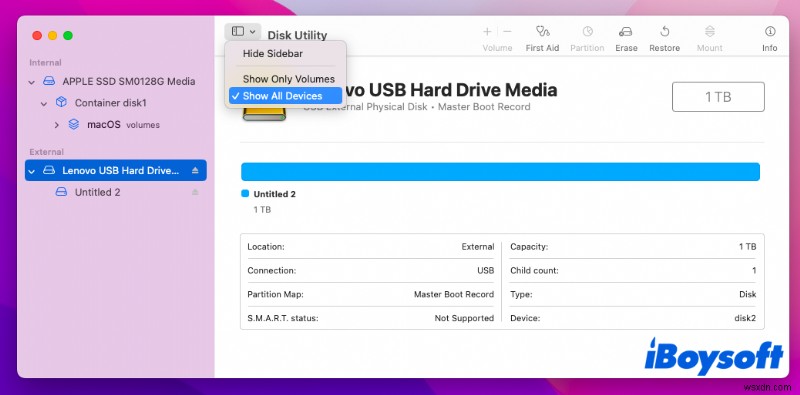Open the Info panel
Viewport: 800px width, 395px height.
tap(769, 38)
